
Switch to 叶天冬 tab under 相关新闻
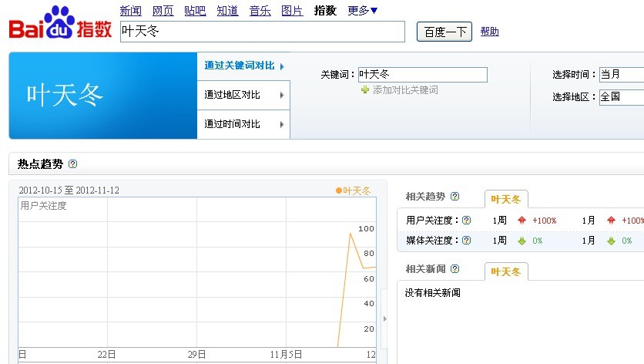[506, 271]
